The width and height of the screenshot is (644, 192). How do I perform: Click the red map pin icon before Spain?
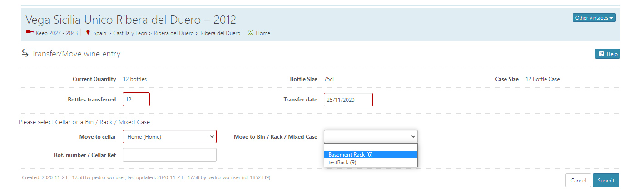[x=88, y=33]
